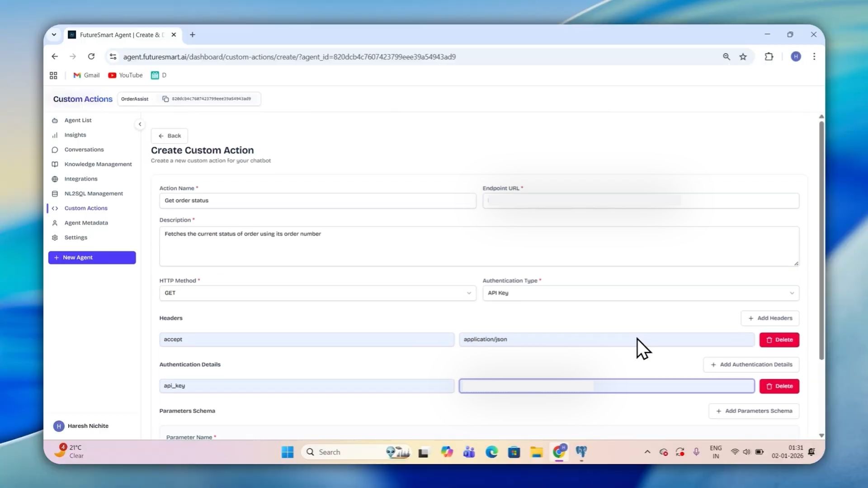Delete the api_key authentication row
Viewport: 868px width, 488px height.
tap(779, 386)
